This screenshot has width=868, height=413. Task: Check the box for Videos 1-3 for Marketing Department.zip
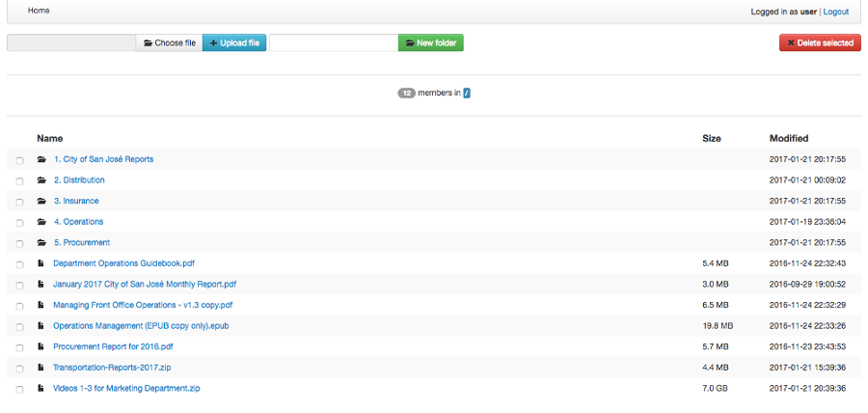pyautogui.click(x=19, y=390)
